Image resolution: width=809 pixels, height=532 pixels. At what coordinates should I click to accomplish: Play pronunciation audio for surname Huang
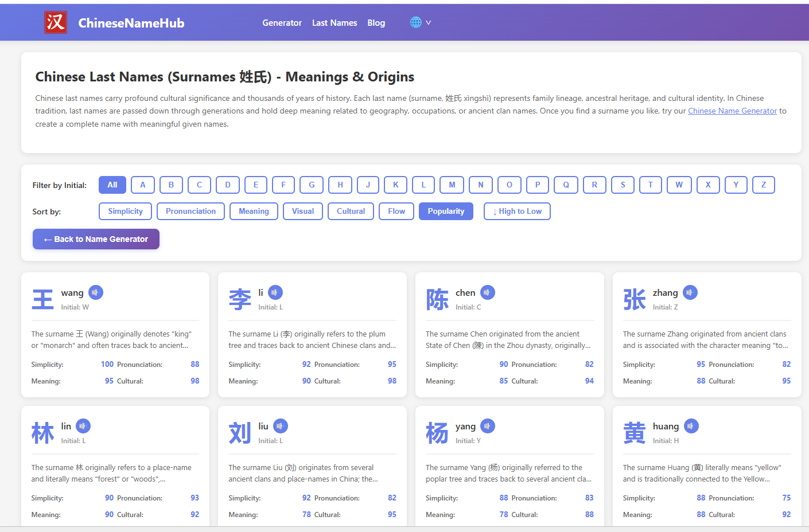click(x=691, y=426)
